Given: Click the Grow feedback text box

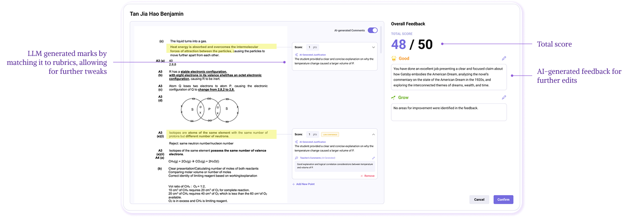Looking at the screenshot, I should [x=449, y=112].
